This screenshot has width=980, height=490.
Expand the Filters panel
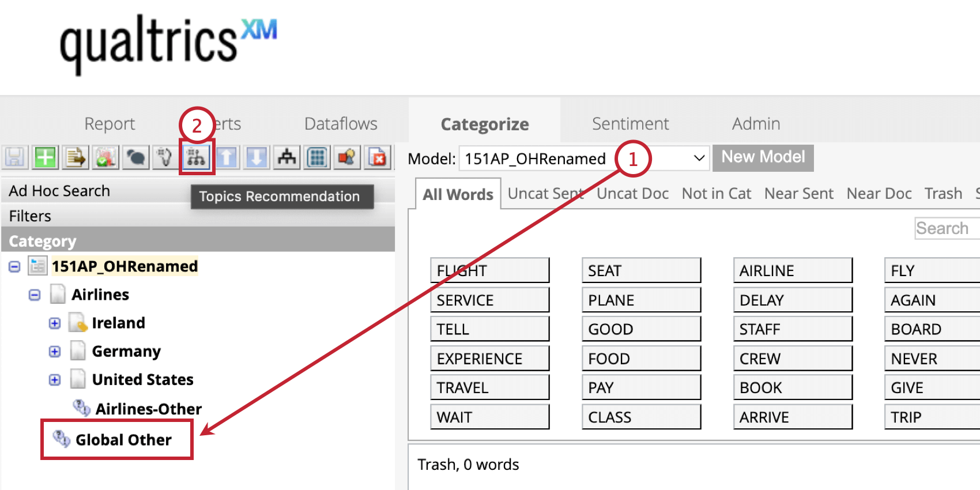198,216
